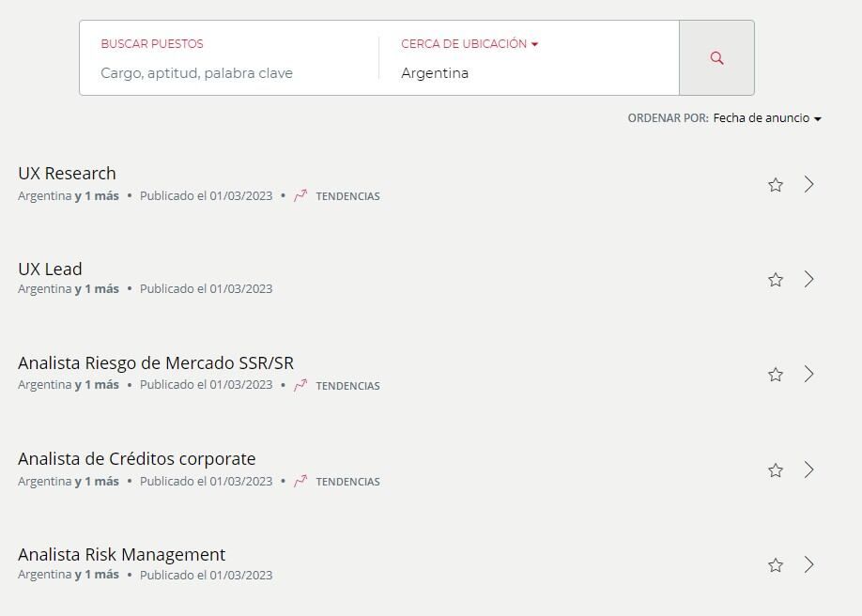Star the UX Lead job posting
The width and height of the screenshot is (862, 616).
tap(776, 280)
